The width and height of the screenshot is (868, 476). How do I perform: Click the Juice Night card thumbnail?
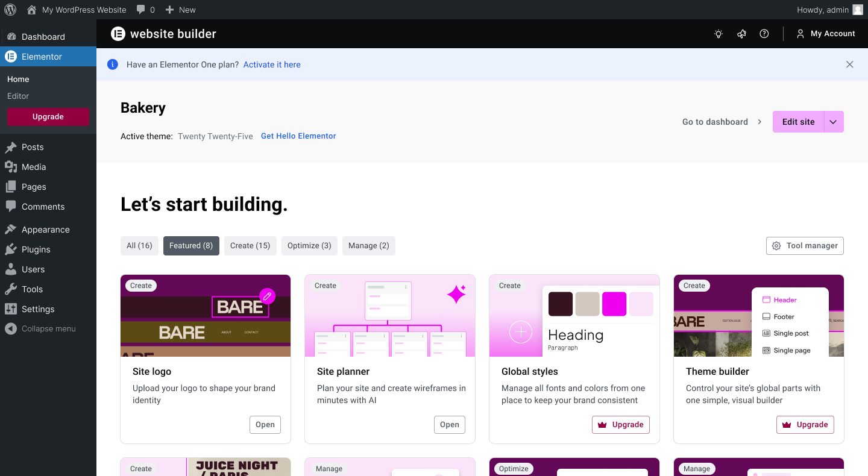coord(206,467)
